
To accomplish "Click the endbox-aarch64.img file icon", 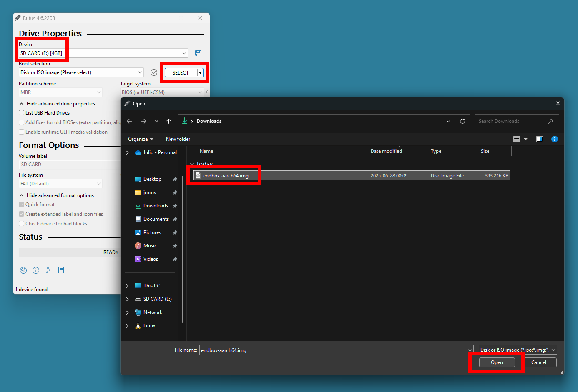I will pos(198,175).
